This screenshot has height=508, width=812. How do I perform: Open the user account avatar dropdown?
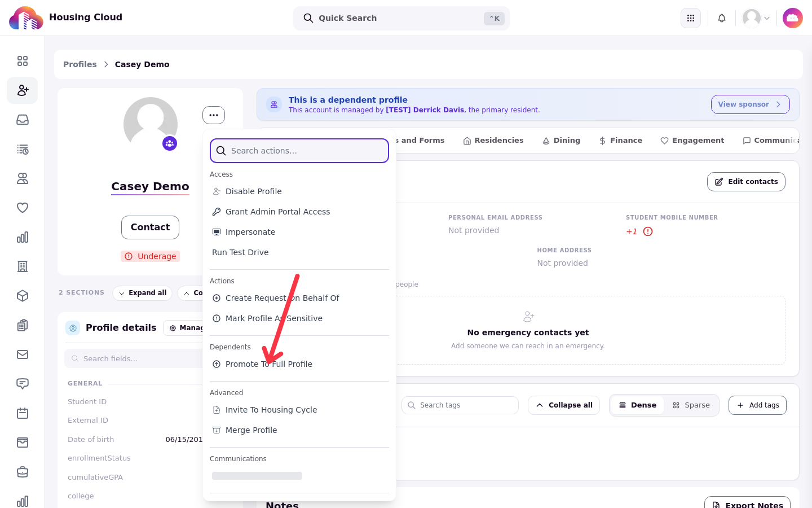point(756,18)
